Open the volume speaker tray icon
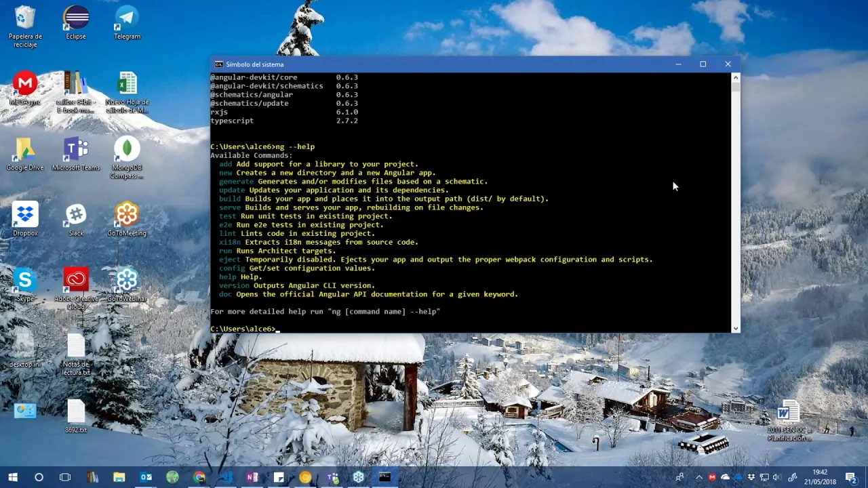The width and height of the screenshot is (868, 488). (x=776, y=477)
